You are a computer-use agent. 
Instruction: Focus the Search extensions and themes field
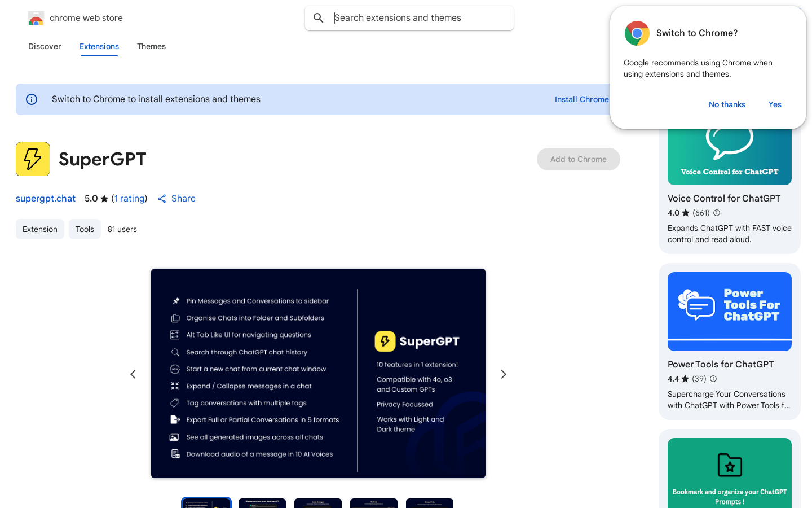[409, 18]
